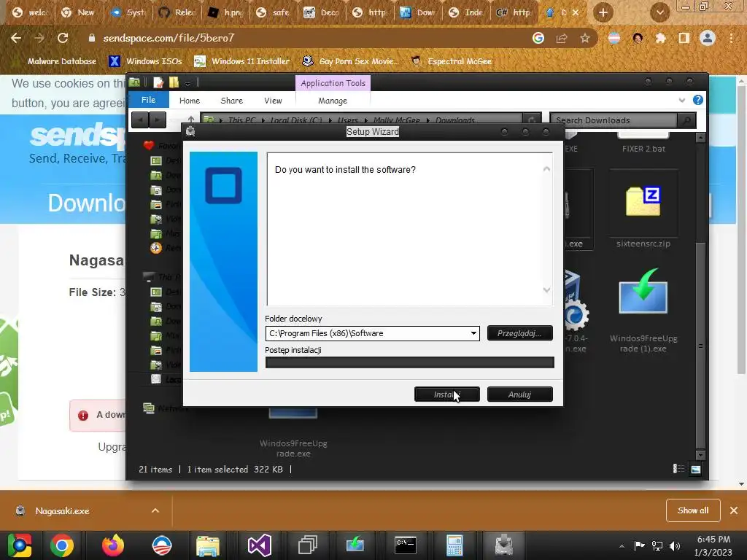
Task: Reload the sendspace page
Action: click(x=63, y=38)
